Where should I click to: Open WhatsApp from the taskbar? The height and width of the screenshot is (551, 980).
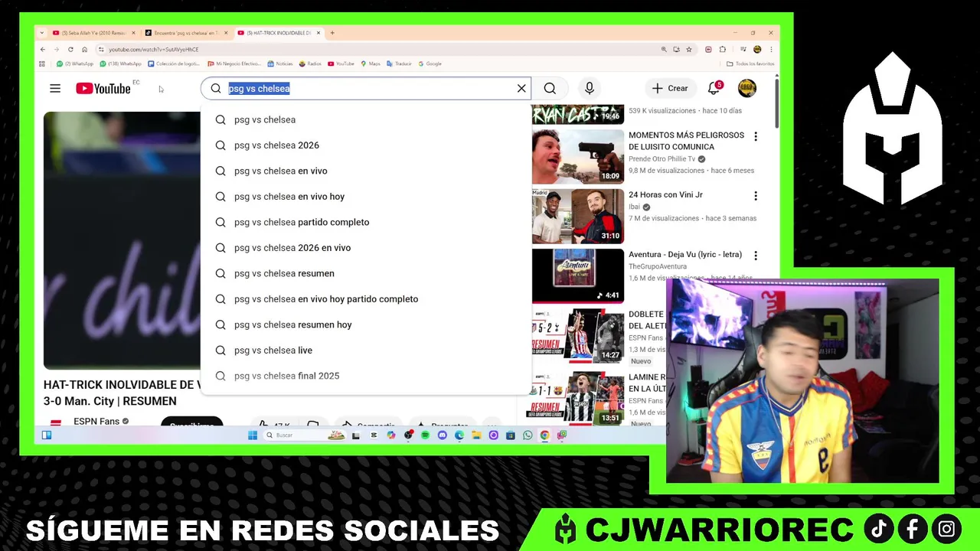coord(528,435)
